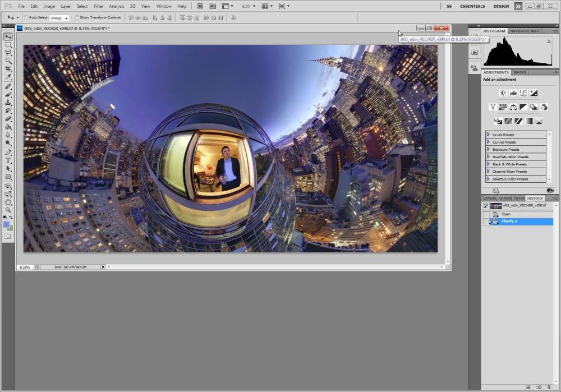The image size is (561, 392).
Task: Add a Curves adjustment layer
Action: click(523, 93)
